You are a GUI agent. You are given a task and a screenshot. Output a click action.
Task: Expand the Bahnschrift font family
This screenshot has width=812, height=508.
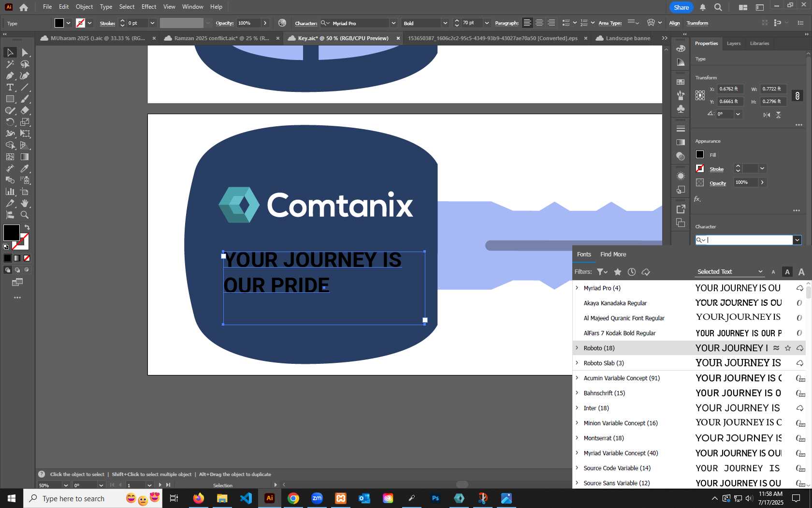[577, 393]
